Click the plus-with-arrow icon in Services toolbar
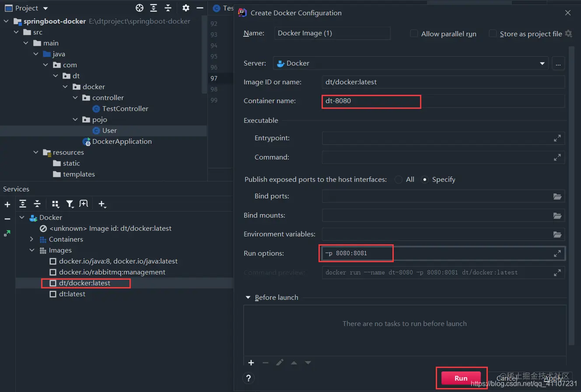 click(102, 204)
